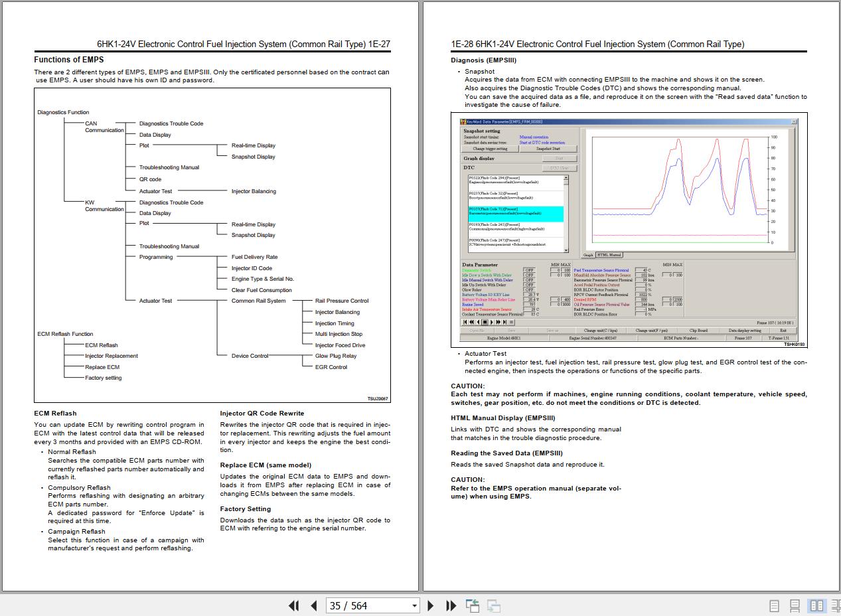
Task: Select the "KW Communication" diagram node
Action: [104, 206]
